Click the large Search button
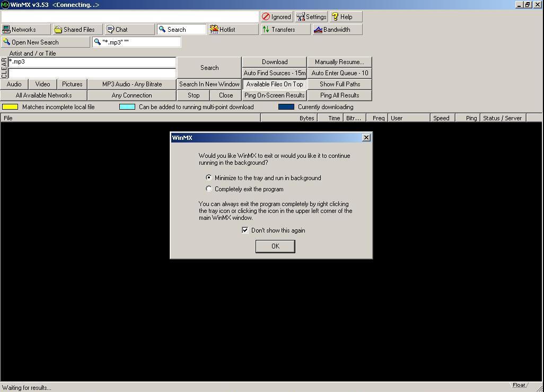 [209, 68]
